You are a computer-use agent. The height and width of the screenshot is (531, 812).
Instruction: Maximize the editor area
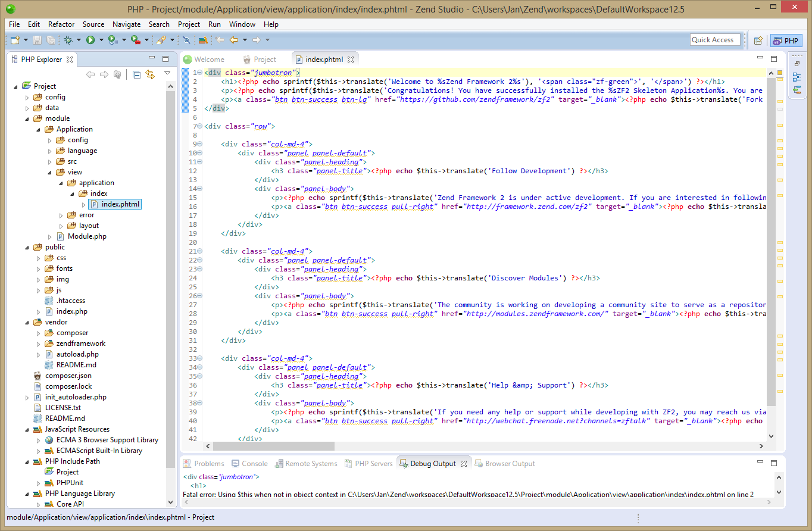pos(774,58)
